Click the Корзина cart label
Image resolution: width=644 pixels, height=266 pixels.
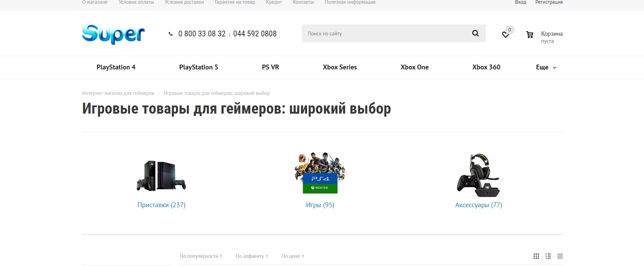pos(552,34)
